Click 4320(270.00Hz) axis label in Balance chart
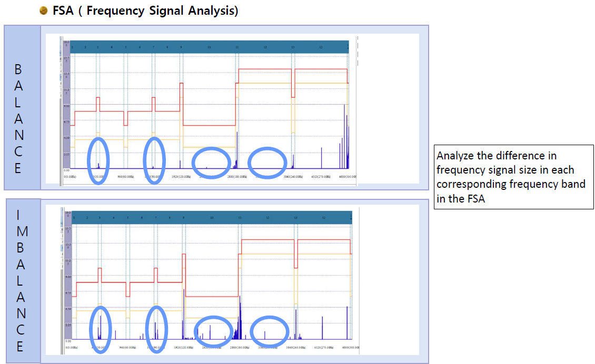Image resolution: width=595 pixels, height=364 pixels. (x=321, y=177)
